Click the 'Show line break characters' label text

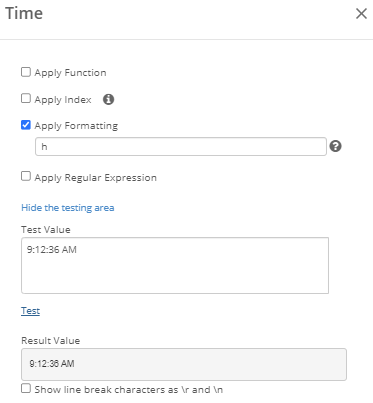click(129, 390)
